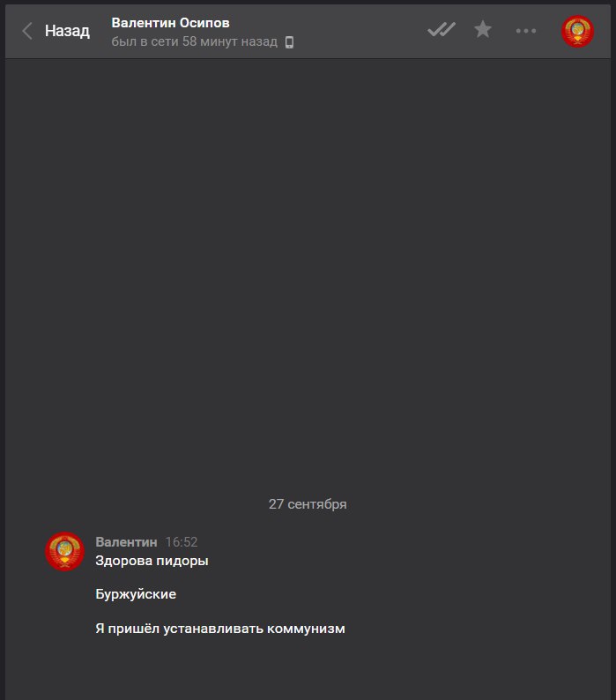Click the back chevron arrow icon
Screen dimensions: 616x700
click(27, 31)
